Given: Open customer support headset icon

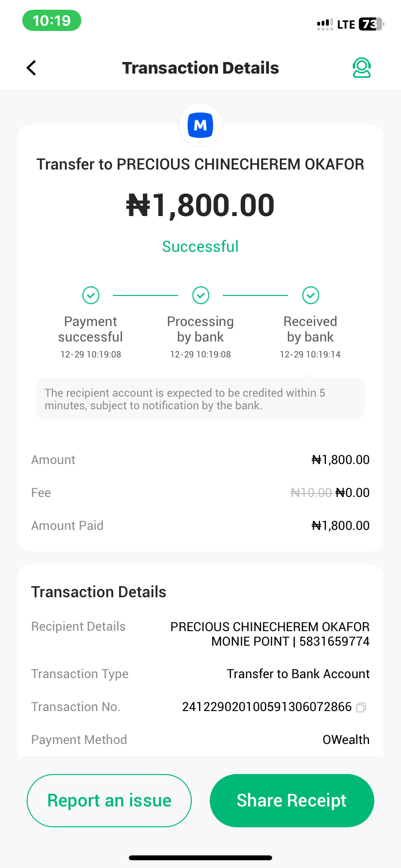Looking at the screenshot, I should pyautogui.click(x=361, y=68).
